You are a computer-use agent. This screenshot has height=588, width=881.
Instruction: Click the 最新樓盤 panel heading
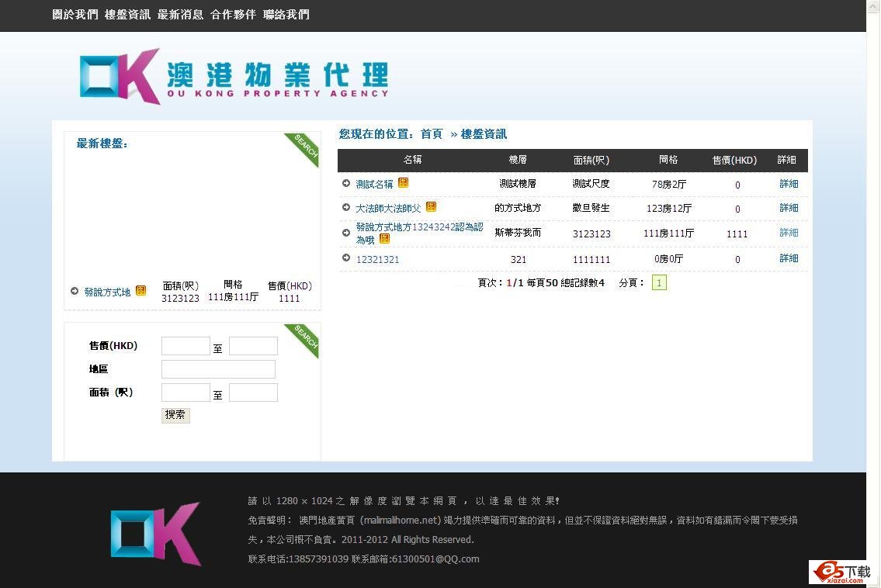(102, 144)
